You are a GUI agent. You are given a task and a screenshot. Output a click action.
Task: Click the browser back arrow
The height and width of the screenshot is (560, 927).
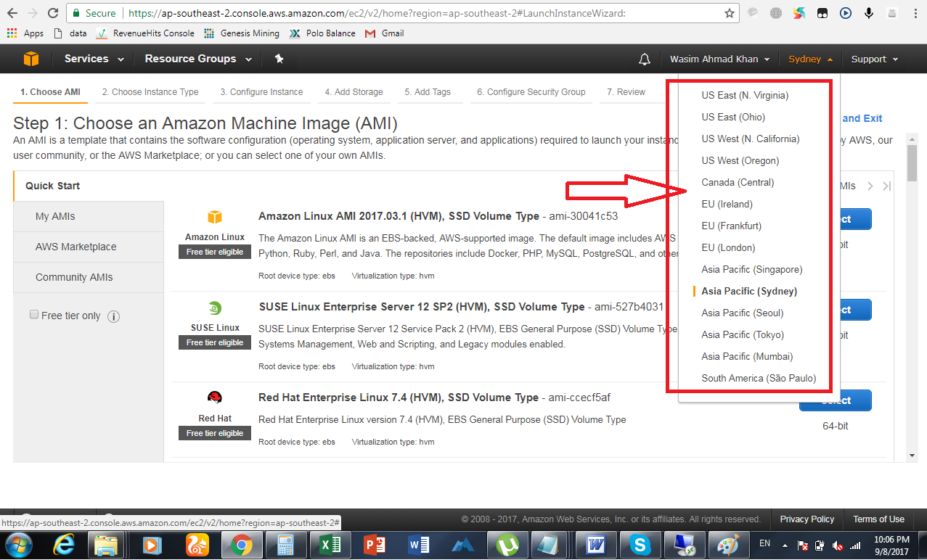pyautogui.click(x=12, y=13)
